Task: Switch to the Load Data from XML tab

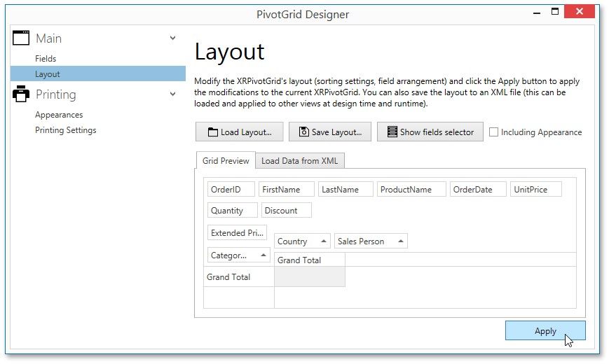Action: click(299, 161)
